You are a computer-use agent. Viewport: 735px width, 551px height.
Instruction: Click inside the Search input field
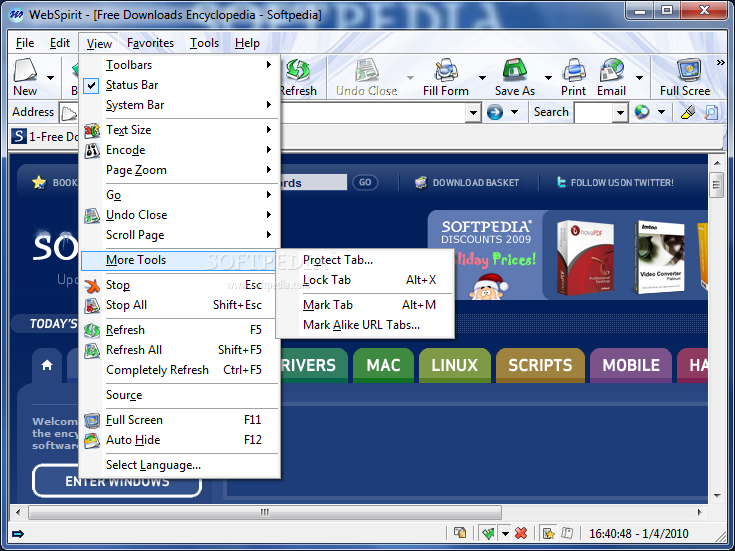pos(593,113)
